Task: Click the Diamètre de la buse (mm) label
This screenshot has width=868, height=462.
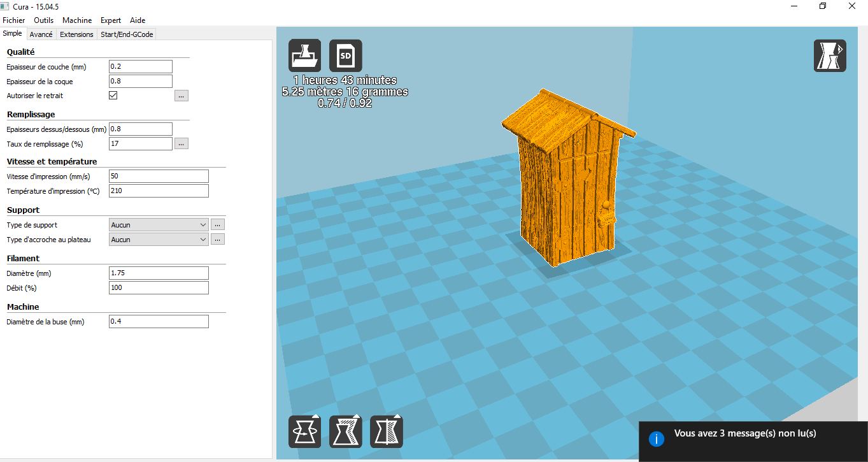Action: [x=45, y=322]
